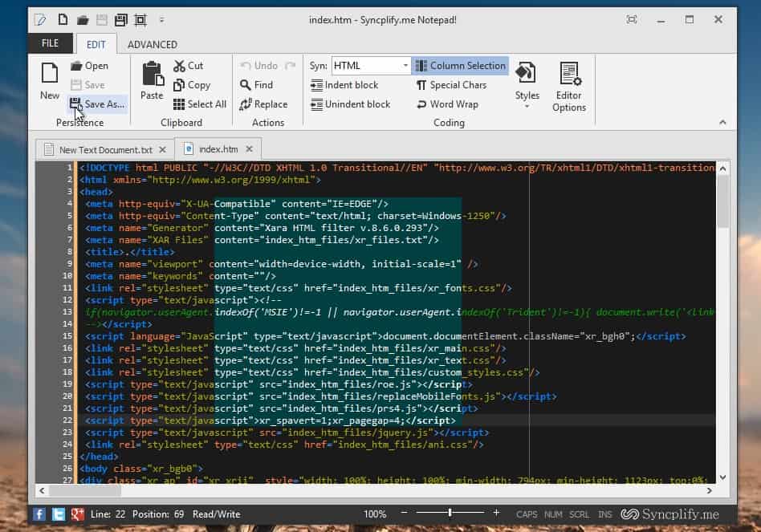Click the horizontal scrollbar left arrow
The image size is (761, 532).
pos(42,490)
